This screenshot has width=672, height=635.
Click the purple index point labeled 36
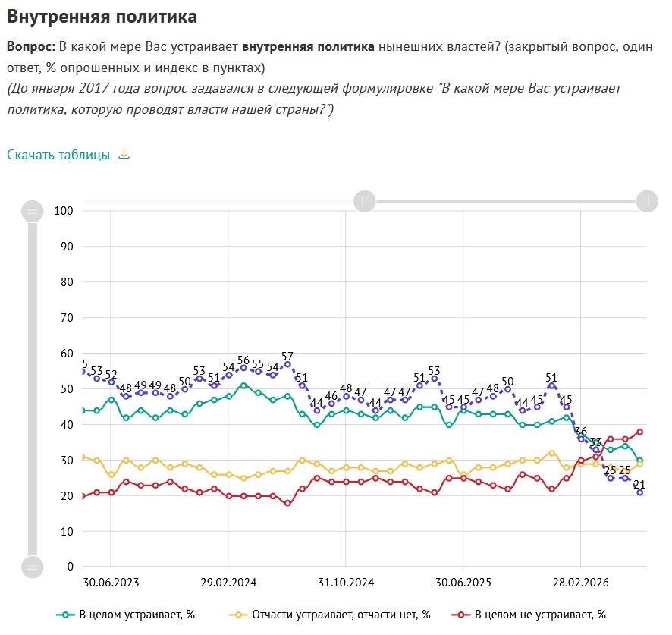click(581, 439)
